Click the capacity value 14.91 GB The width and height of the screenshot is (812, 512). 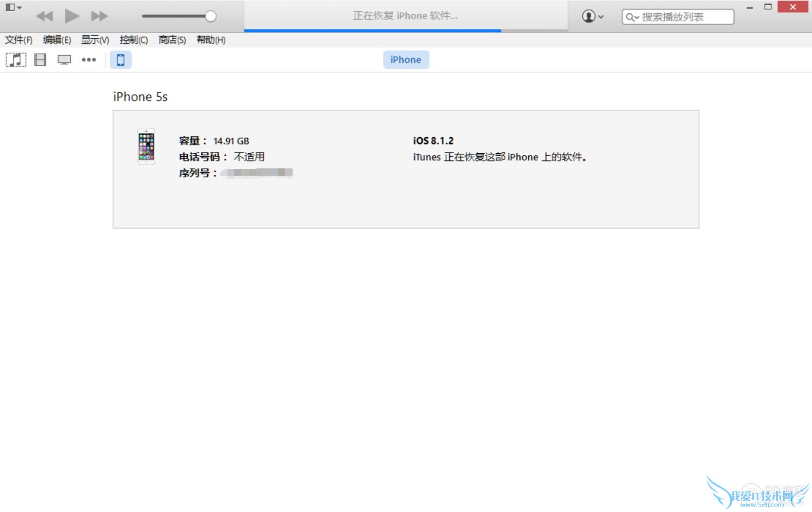pyautogui.click(x=231, y=141)
